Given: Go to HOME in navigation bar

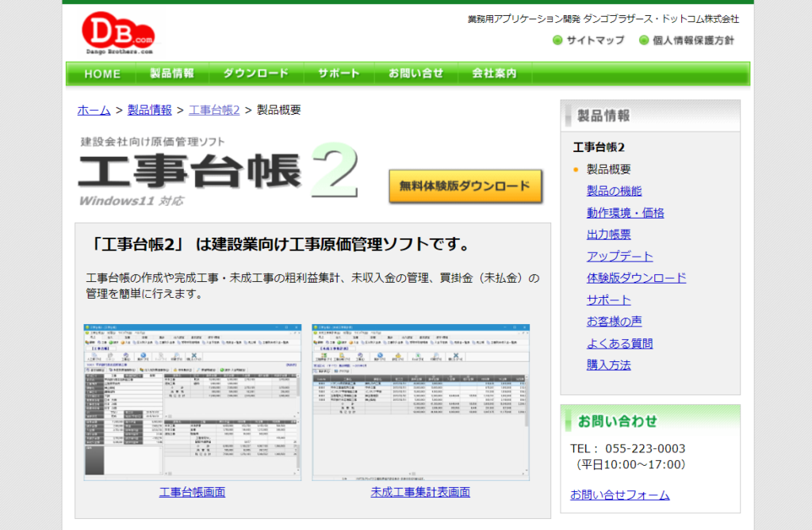Looking at the screenshot, I should click(x=102, y=74).
